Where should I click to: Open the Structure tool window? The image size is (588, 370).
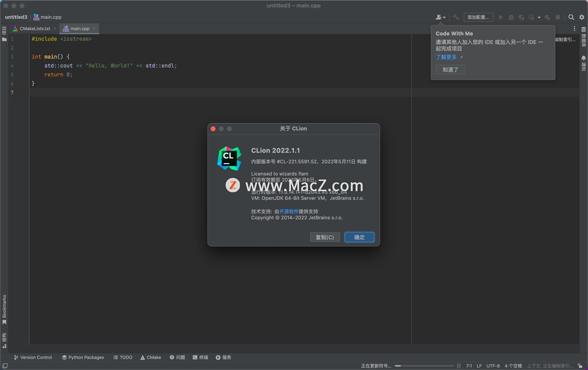pyautogui.click(x=4, y=340)
